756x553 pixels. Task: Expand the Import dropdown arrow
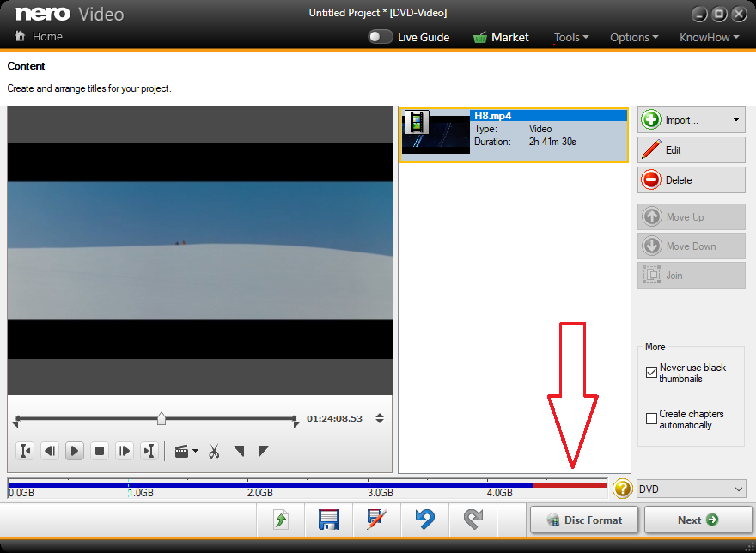click(x=736, y=119)
